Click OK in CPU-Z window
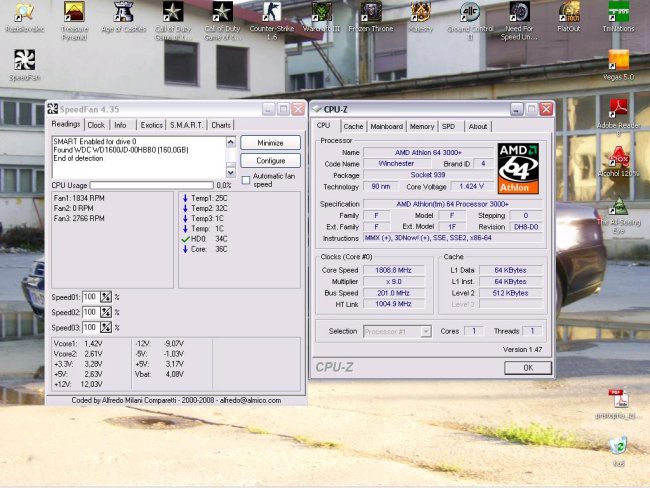 528,368
